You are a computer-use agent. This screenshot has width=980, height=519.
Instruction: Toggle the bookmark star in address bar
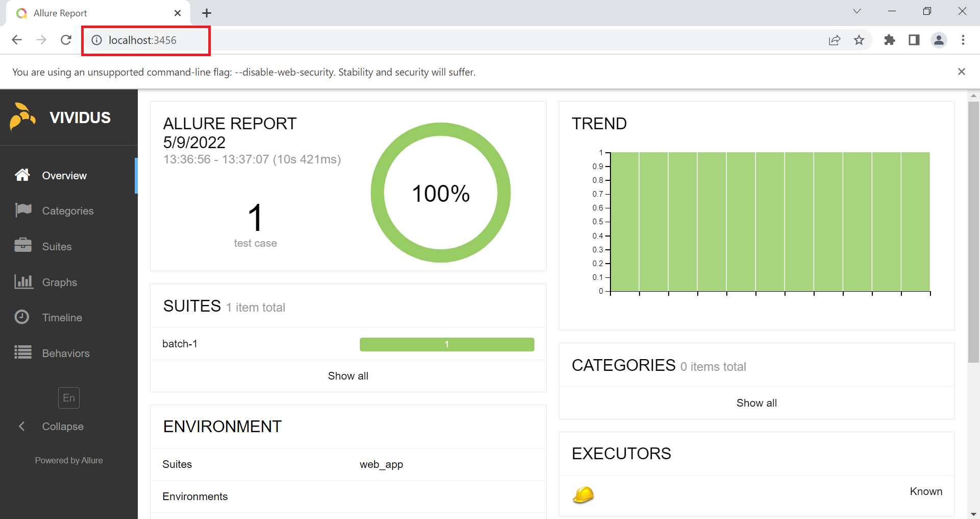[860, 40]
